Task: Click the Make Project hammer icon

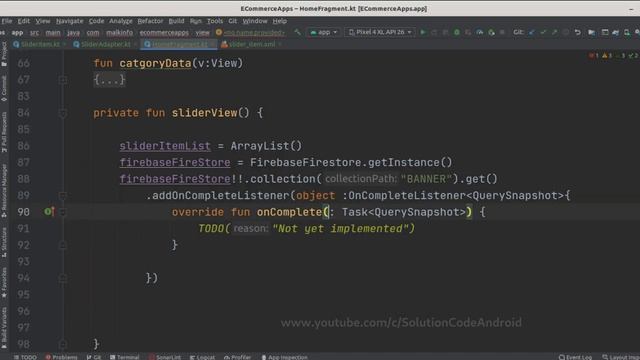Action: [298, 32]
